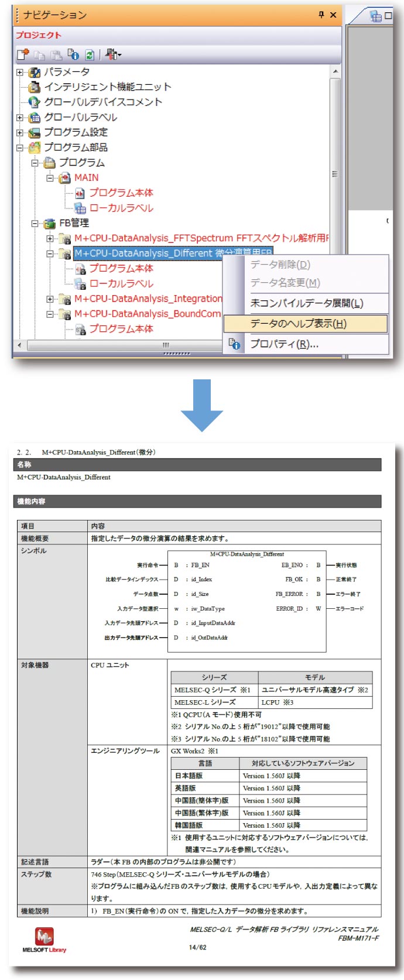Click the ローカルラベル icon under MAIN
Screen dimensions: 404x980
click(80, 208)
